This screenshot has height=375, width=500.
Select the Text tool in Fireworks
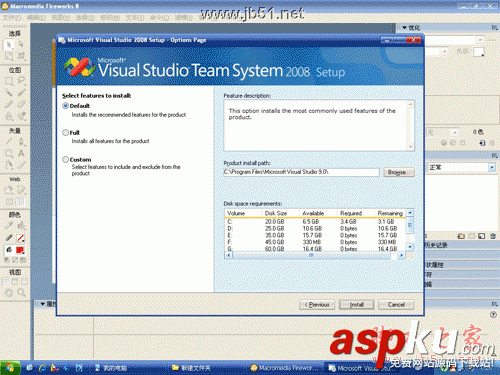coord(21,153)
